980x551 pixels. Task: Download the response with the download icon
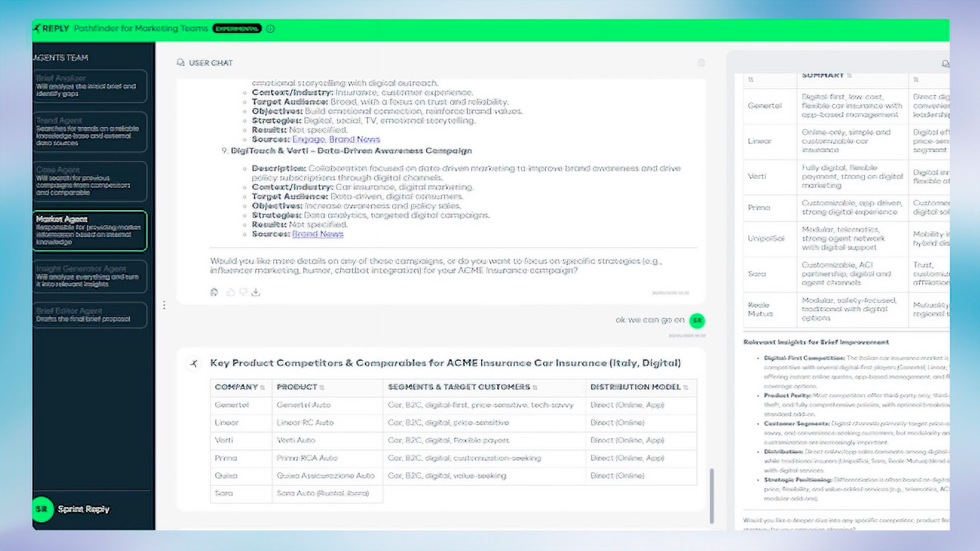pyautogui.click(x=255, y=293)
